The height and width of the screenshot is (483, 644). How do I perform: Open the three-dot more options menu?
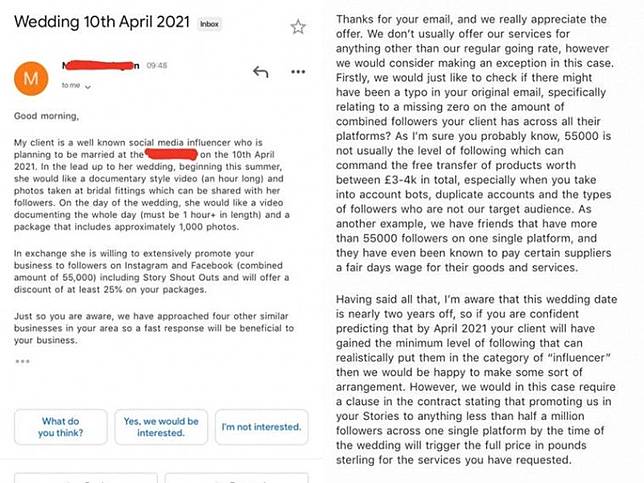pyautogui.click(x=299, y=72)
